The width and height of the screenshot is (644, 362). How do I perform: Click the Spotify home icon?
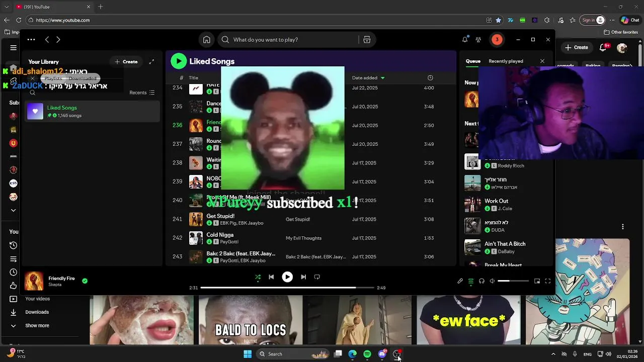[x=207, y=40]
